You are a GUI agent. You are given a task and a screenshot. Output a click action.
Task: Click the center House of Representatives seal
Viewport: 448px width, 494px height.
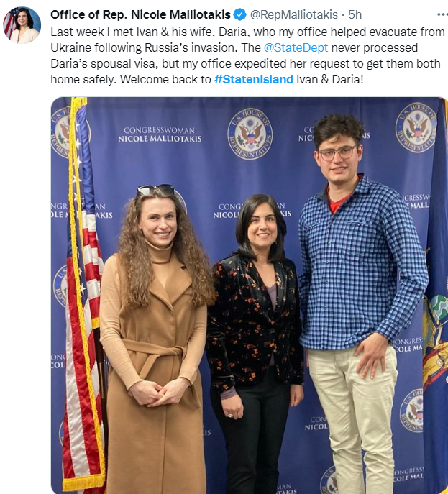click(250, 134)
